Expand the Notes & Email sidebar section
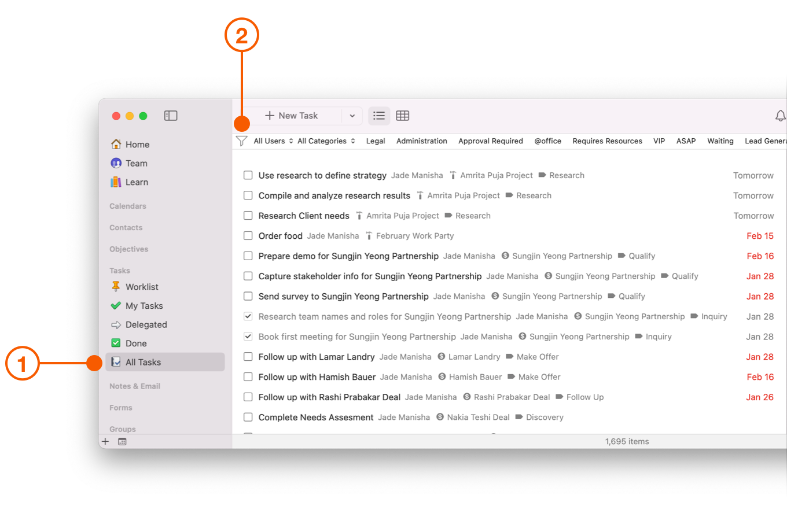The height and width of the screenshot is (532, 787). click(x=135, y=386)
